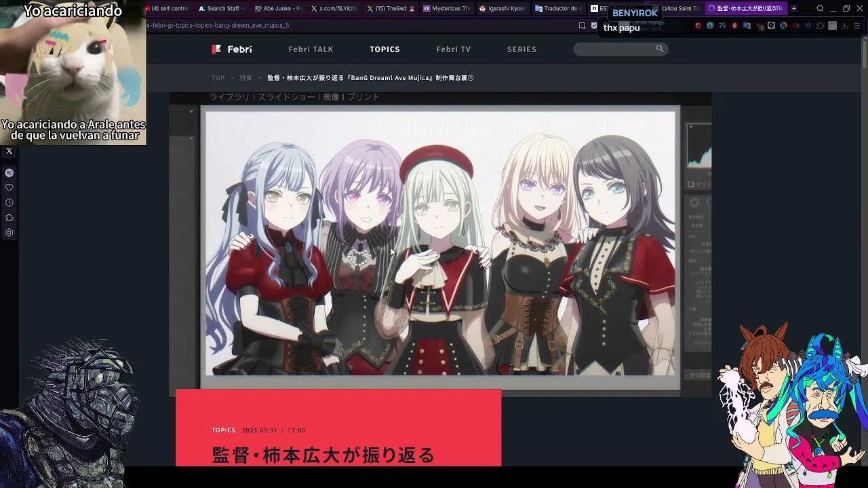Switch to the 'x.com/5LYkX' tab
868x488 pixels.
(334, 9)
